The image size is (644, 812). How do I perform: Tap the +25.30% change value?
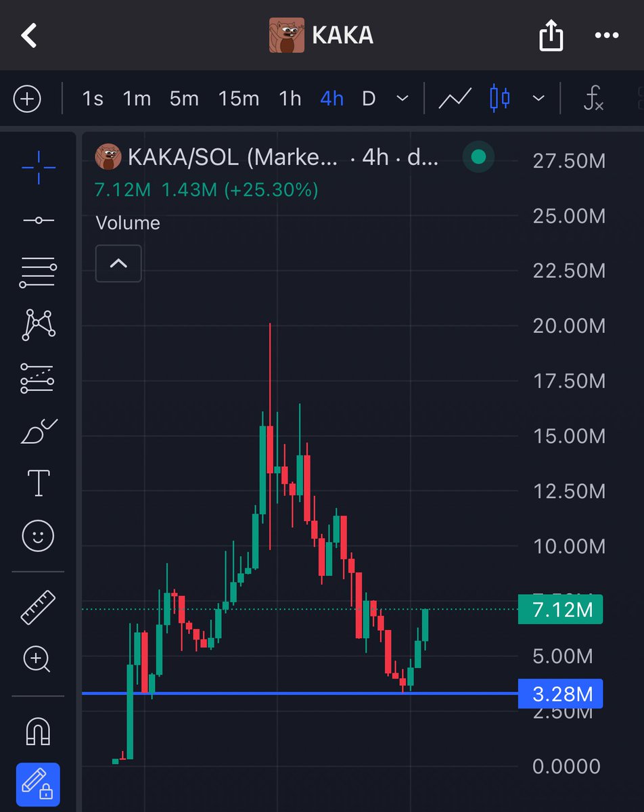(x=270, y=190)
